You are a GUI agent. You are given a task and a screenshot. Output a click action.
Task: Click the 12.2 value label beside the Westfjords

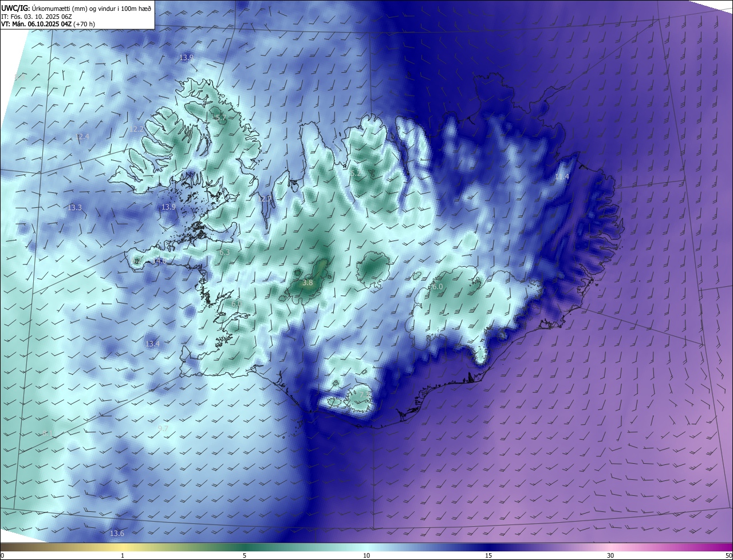pos(137,129)
